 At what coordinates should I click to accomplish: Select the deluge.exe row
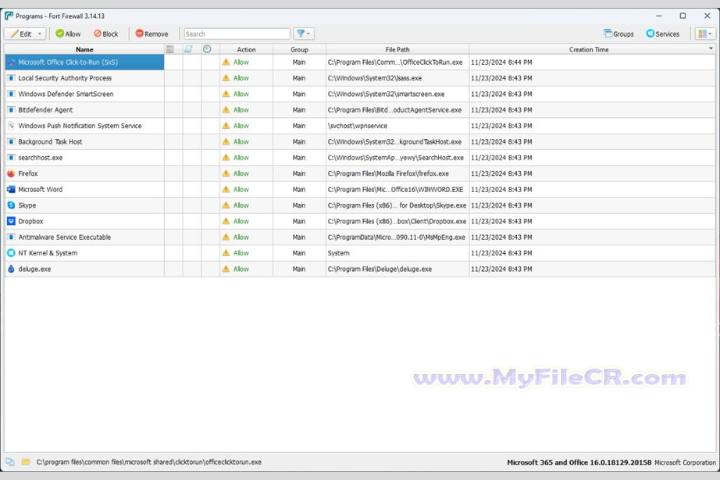click(x=360, y=269)
